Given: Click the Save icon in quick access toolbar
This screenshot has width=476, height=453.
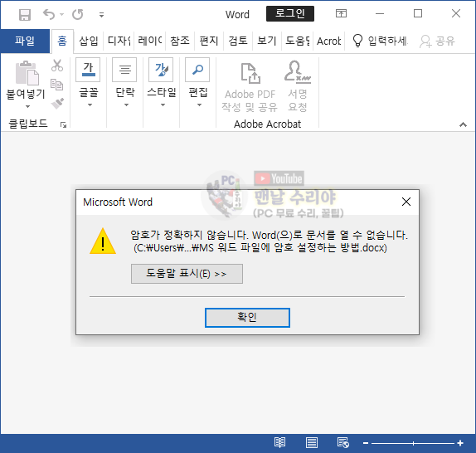Looking at the screenshot, I should point(25,14).
